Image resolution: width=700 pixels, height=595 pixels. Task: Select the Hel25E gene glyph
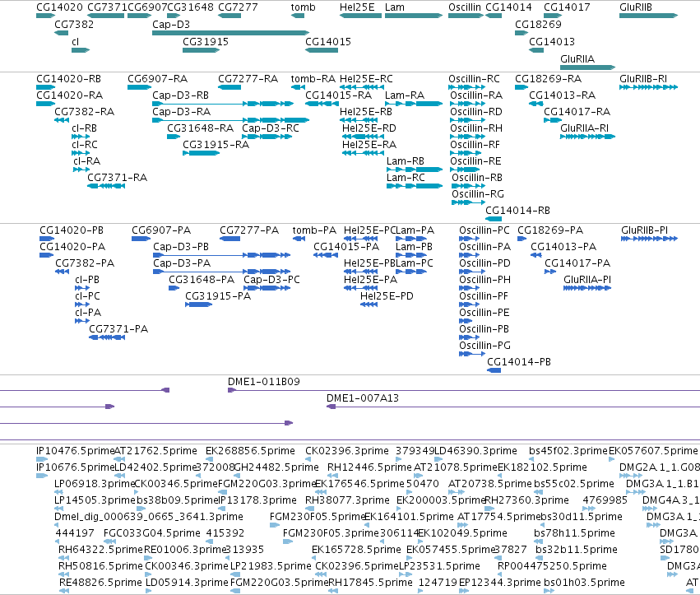click(361, 16)
